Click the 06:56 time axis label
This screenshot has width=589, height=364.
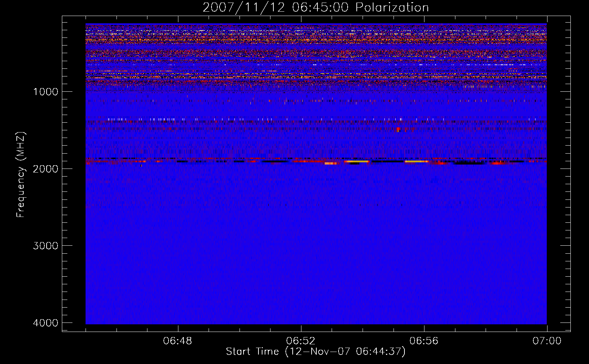coord(424,341)
